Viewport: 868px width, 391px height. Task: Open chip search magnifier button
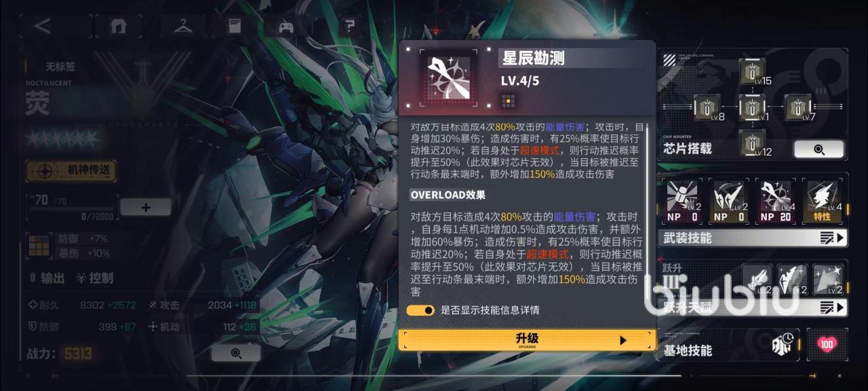click(819, 149)
